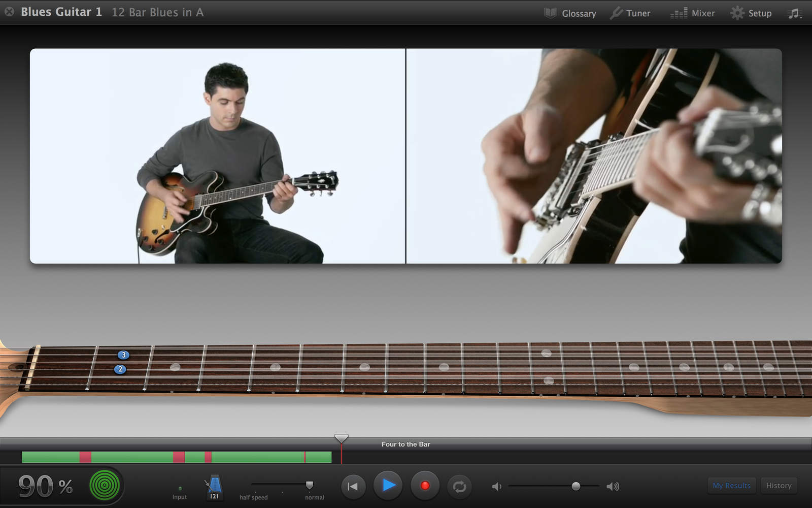
Task: Start recording with the red Record button
Action: tap(425, 486)
